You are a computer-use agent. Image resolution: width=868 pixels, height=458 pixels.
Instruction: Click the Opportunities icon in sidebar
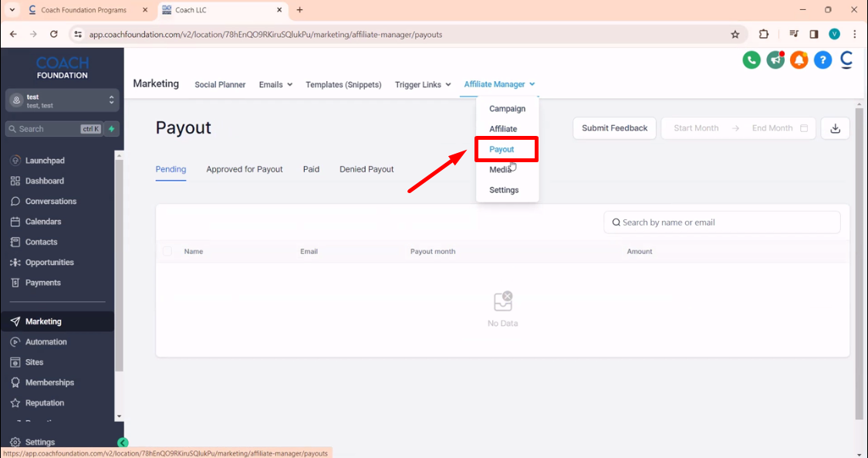coord(15,263)
